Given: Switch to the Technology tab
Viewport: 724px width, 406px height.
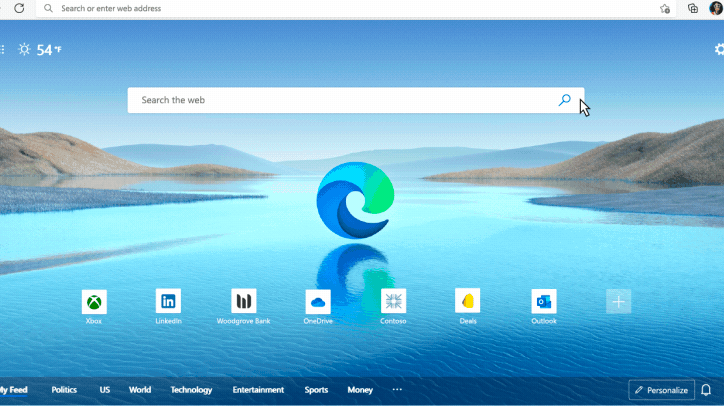Looking at the screenshot, I should [191, 390].
